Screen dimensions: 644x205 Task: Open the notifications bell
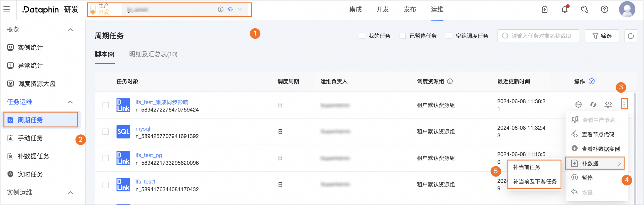click(x=564, y=10)
